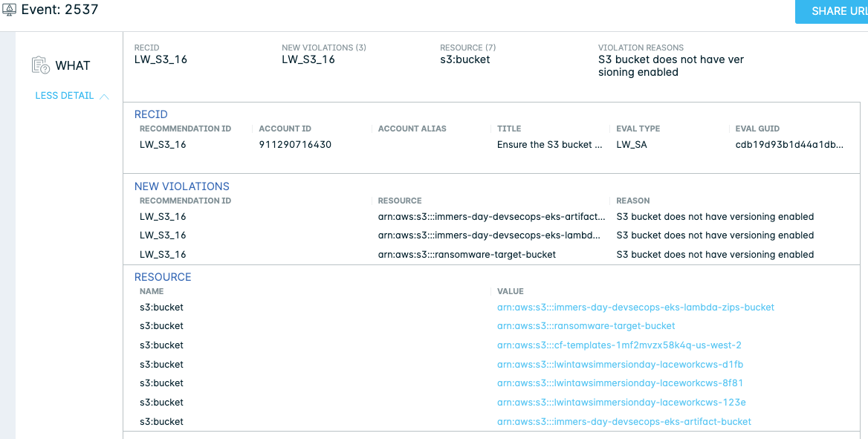This screenshot has width=868, height=439.
Task: Select the ransomware-target-bucket violation row
Action: point(491,255)
